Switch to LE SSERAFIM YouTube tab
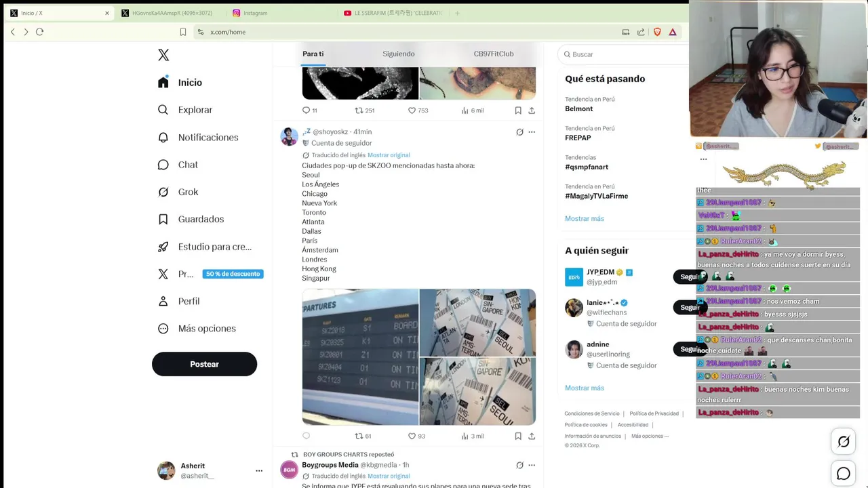 393,13
